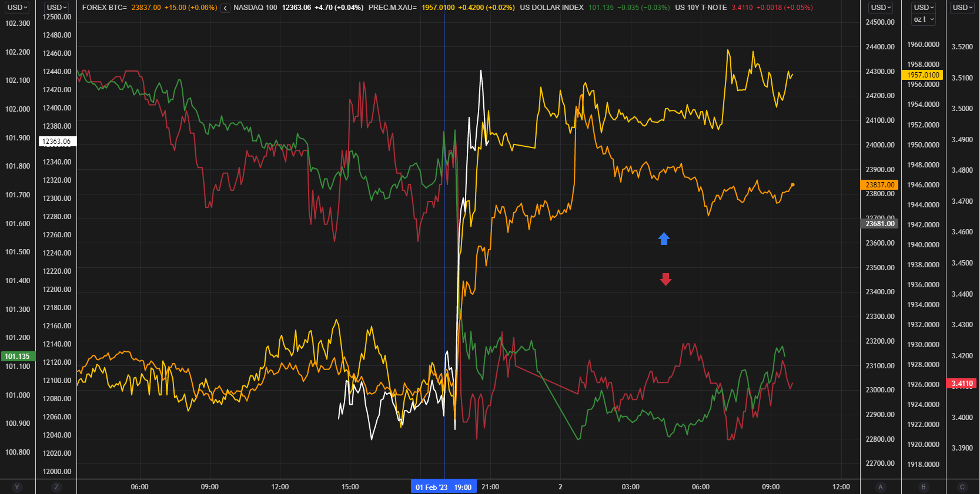The height and width of the screenshot is (494, 980).
Task: Open USD dropdown above the 24500.00 scale
Action: pos(881,8)
